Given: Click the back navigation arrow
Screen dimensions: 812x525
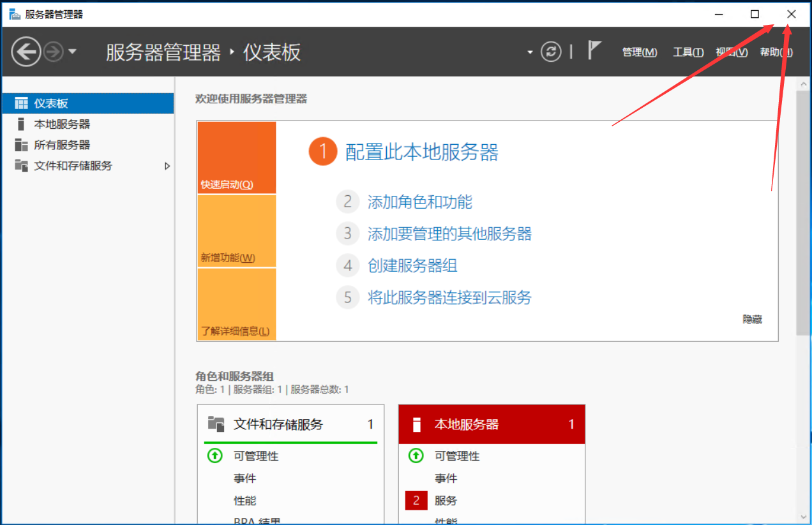Looking at the screenshot, I should point(26,51).
